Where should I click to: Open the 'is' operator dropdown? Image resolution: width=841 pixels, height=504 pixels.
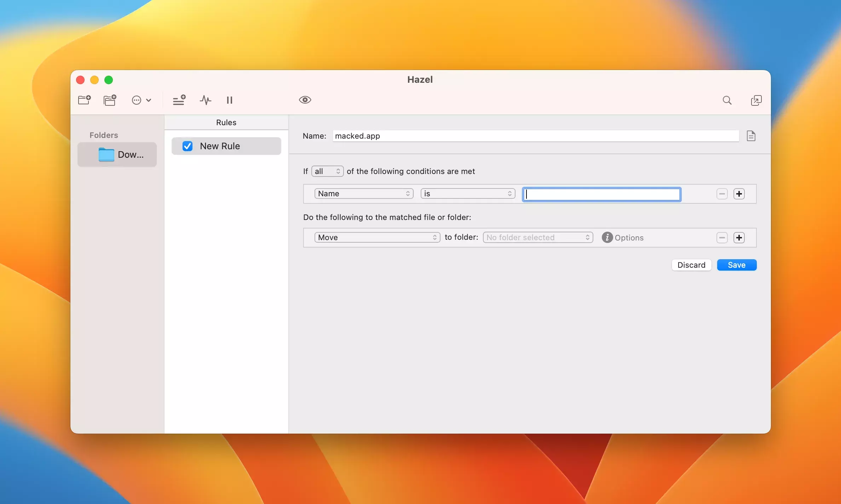[x=468, y=193]
